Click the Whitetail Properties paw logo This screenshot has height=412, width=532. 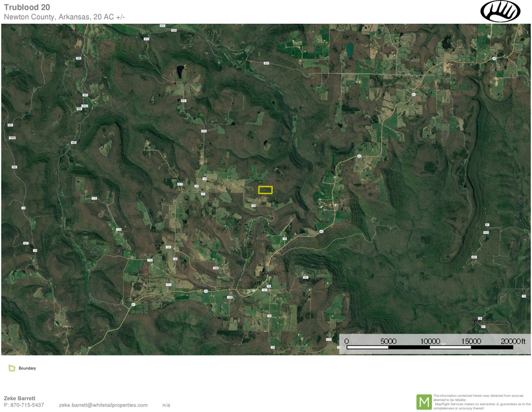pos(500,11)
